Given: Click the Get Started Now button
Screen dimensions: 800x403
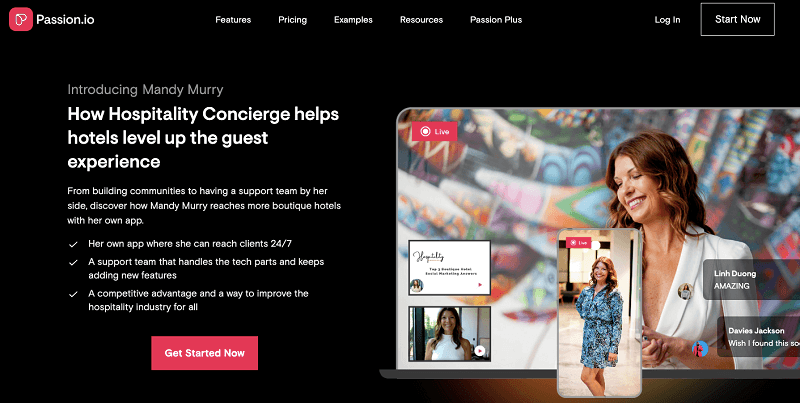Looking at the screenshot, I should pyautogui.click(x=205, y=353).
